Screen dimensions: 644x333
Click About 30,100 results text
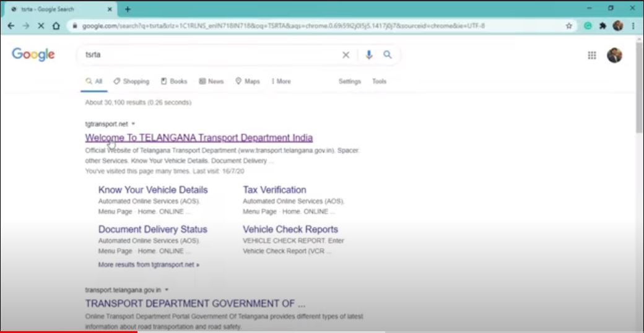coord(138,102)
